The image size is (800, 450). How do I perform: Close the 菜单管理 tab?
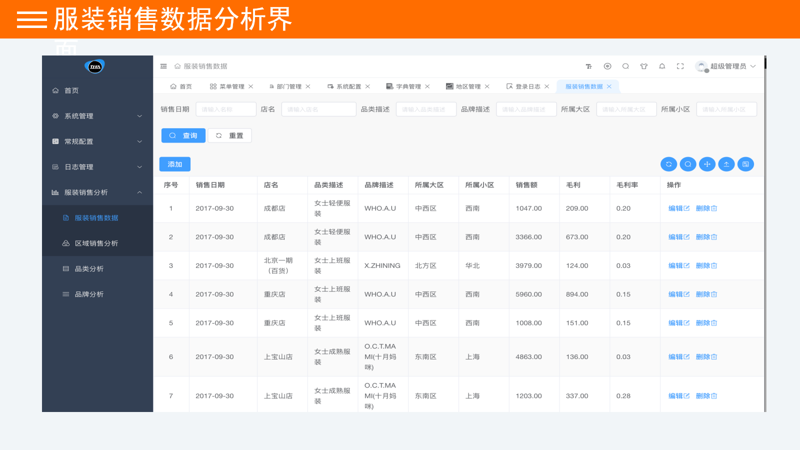click(251, 87)
